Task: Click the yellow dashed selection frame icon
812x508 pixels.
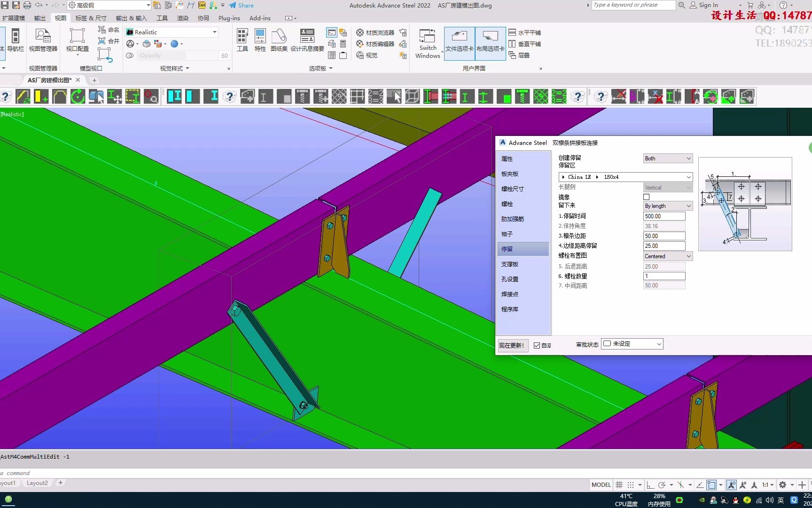Action: (x=133, y=97)
